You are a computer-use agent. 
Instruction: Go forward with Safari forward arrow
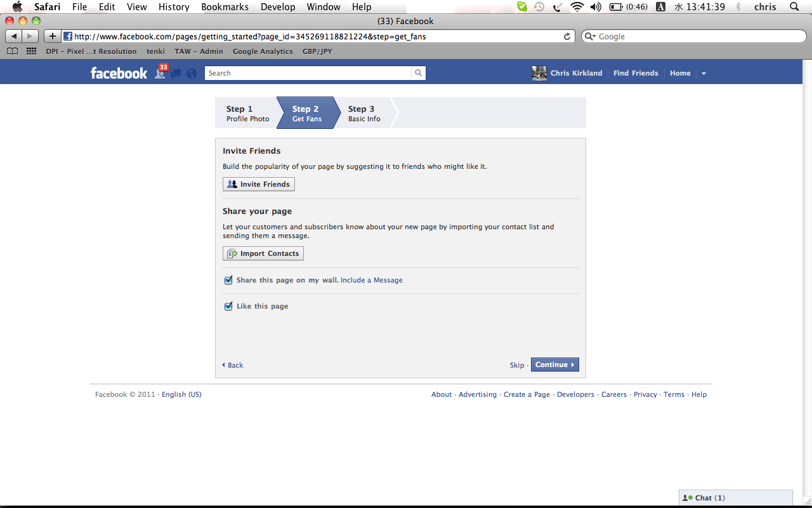click(x=30, y=36)
